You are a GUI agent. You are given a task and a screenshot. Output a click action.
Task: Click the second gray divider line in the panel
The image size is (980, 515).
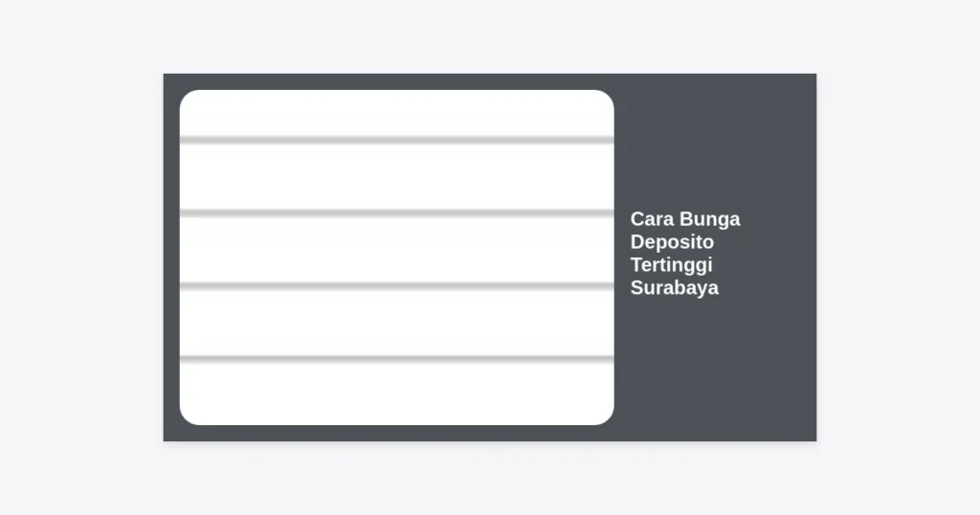[x=396, y=213]
